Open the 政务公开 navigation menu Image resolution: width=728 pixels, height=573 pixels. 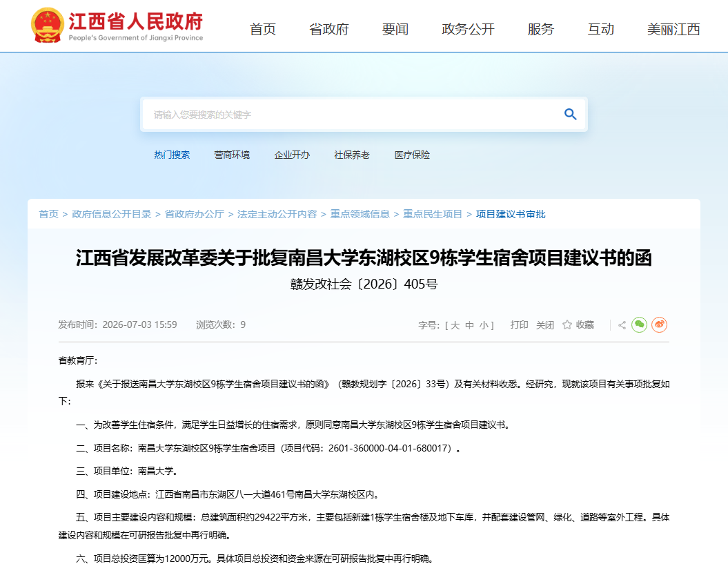coord(468,29)
